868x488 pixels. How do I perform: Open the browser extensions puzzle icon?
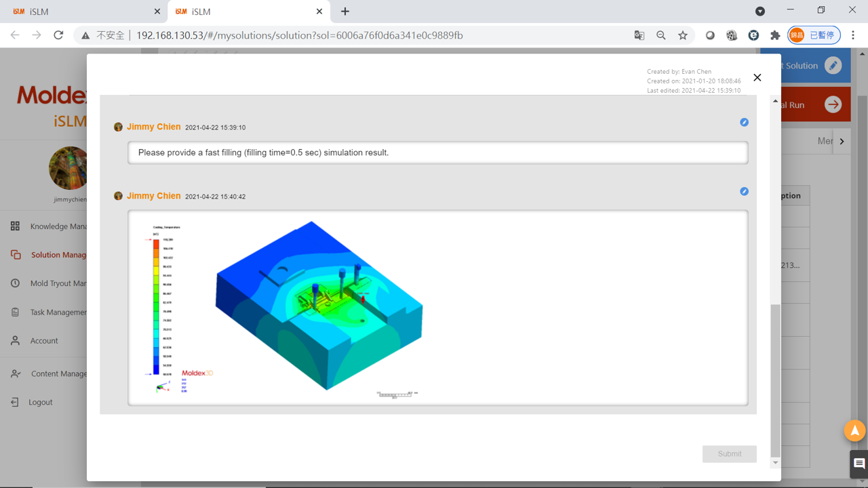click(x=775, y=35)
